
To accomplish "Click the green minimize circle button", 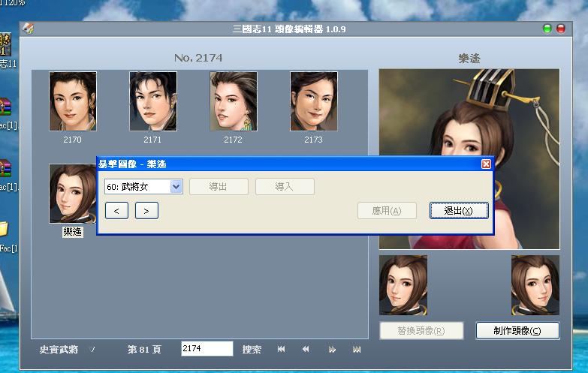I will coord(547,29).
